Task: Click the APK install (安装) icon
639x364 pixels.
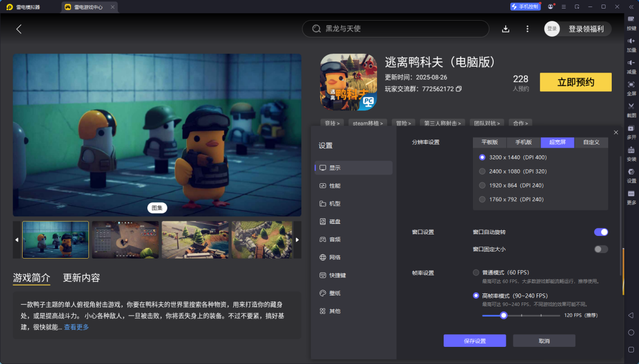Action: tap(631, 150)
